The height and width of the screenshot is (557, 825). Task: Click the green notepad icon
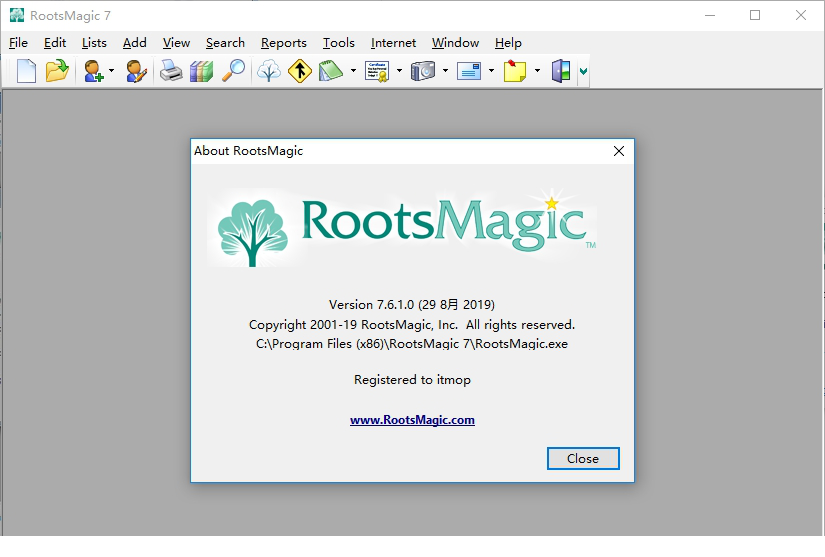coord(330,70)
